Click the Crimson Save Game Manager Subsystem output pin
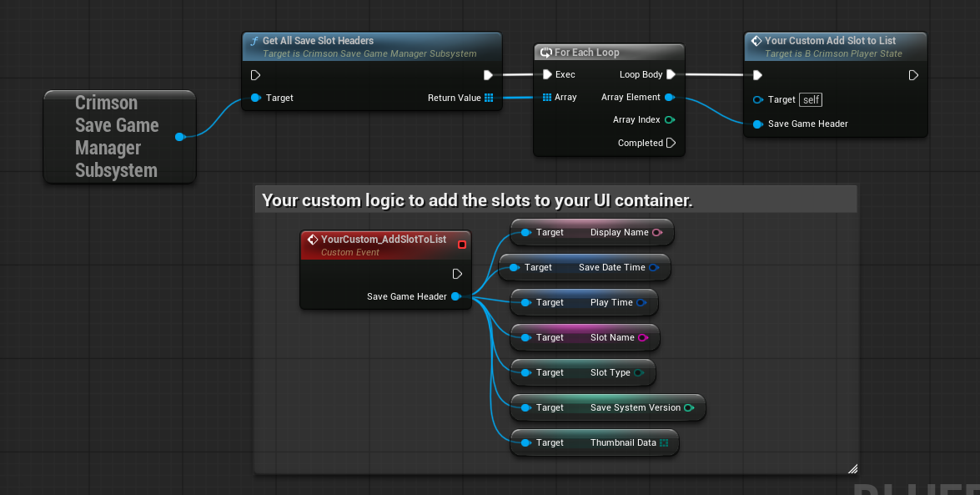This screenshot has height=495, width=980. pos(179,136)
